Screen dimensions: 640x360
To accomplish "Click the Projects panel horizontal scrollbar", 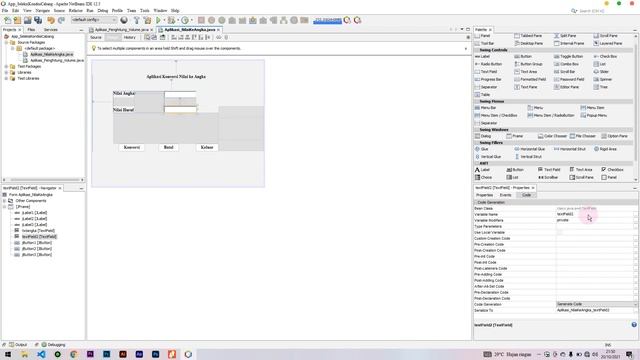I will point(43,180).
